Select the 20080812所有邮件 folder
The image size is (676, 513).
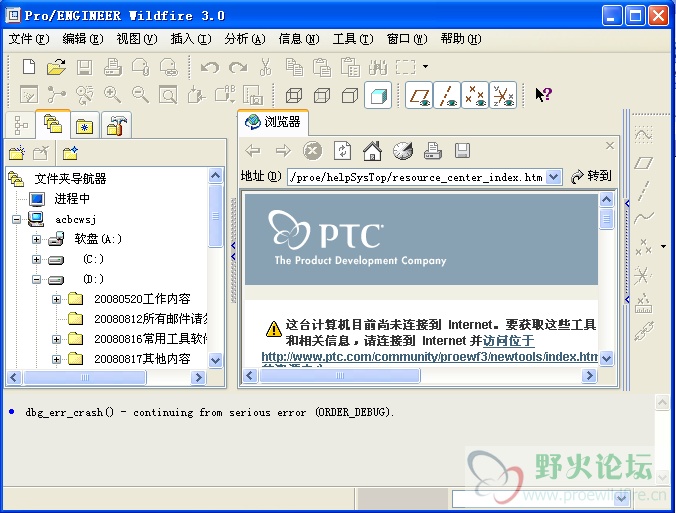pos(150,319)
